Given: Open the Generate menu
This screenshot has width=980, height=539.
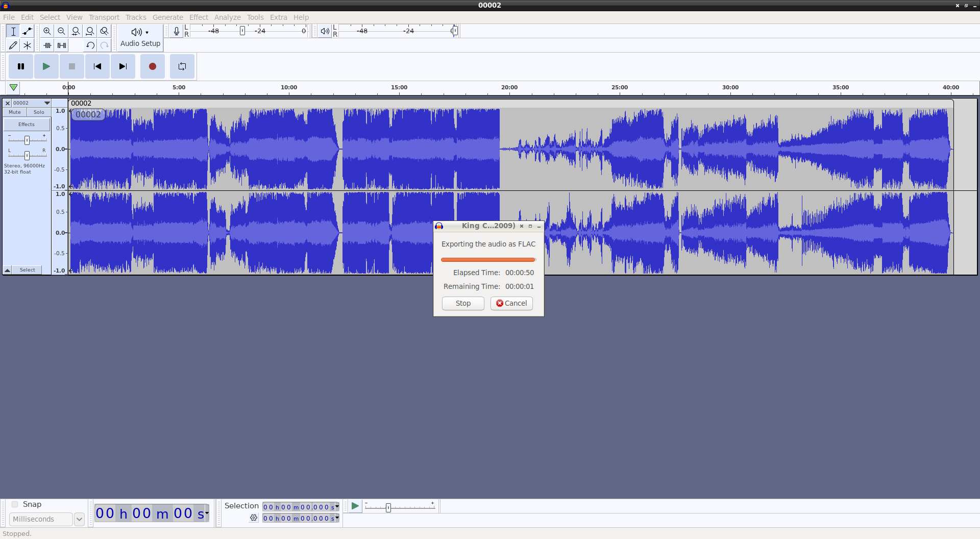Looking at the screenshot, I should (168, 17).
